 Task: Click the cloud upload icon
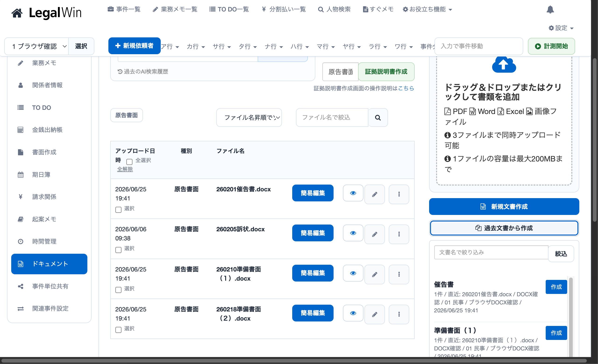pyautogui.click(x=504, y=64)
